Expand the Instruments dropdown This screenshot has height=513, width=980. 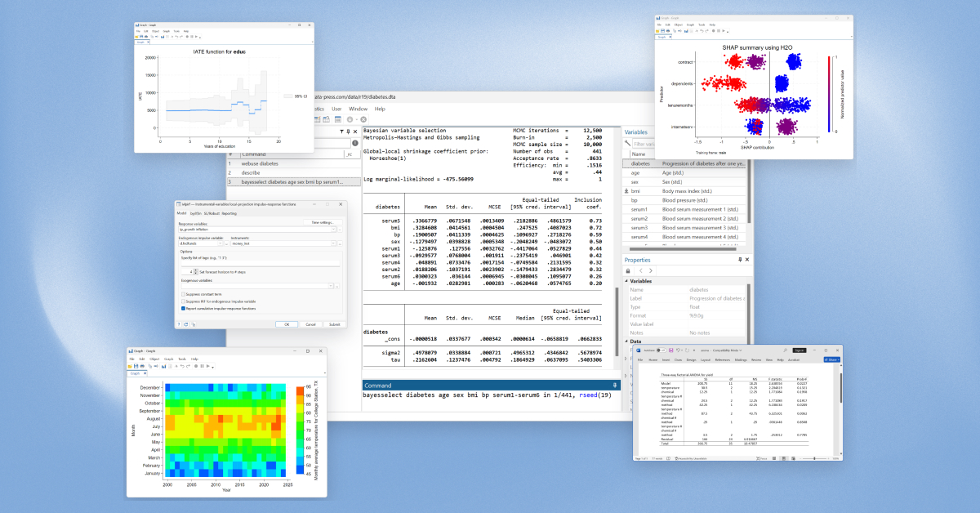coord(334,243)
